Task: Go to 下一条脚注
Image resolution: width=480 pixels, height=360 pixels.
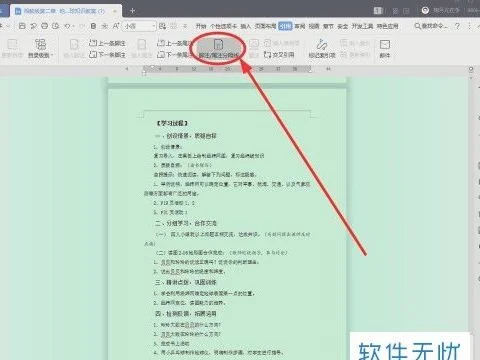Action: click(107, 54)
